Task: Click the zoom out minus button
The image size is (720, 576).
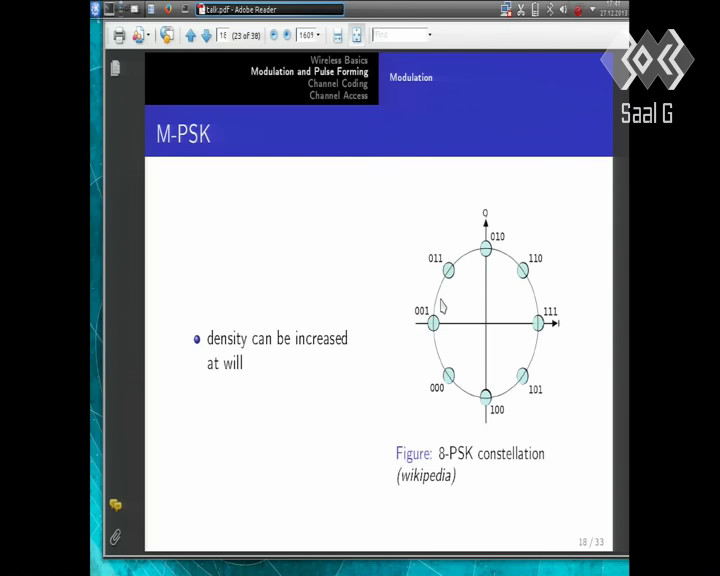Action: tap(274, 35)
